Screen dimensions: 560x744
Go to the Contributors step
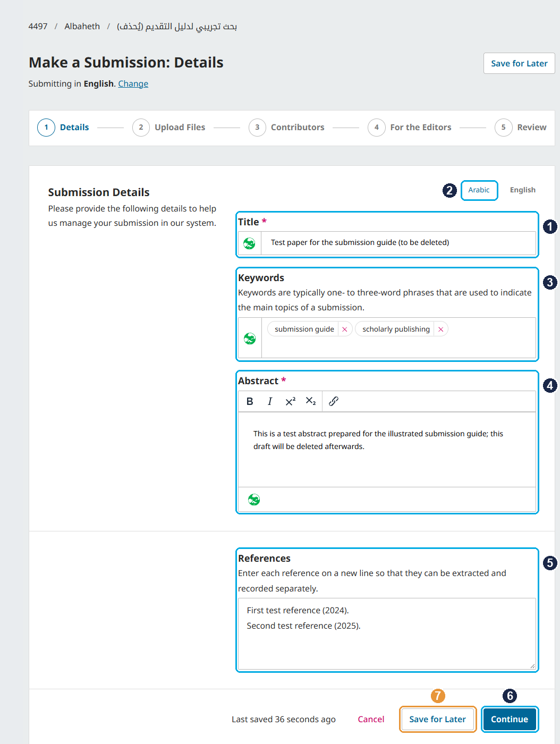tap(286, 128)
